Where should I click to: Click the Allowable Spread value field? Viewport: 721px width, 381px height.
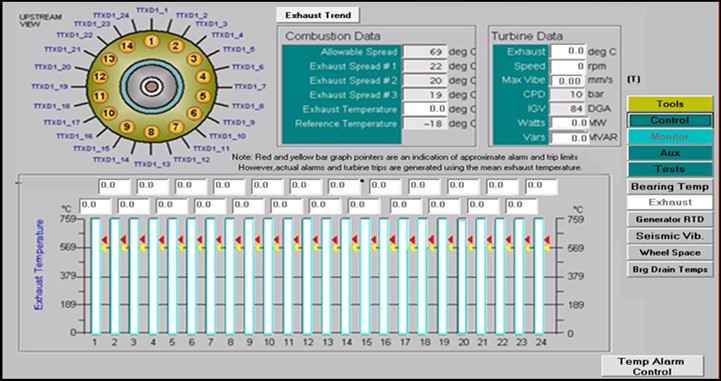[x=424, y=51]
